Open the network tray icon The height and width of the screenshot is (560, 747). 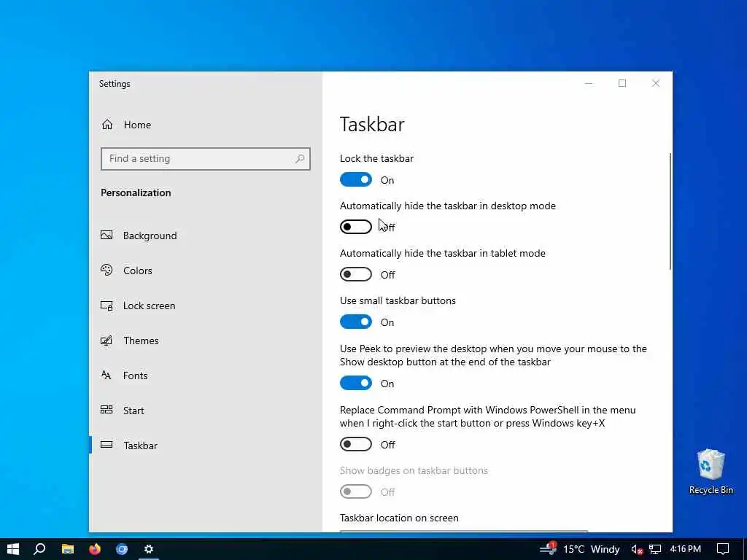tap(656, 550)
